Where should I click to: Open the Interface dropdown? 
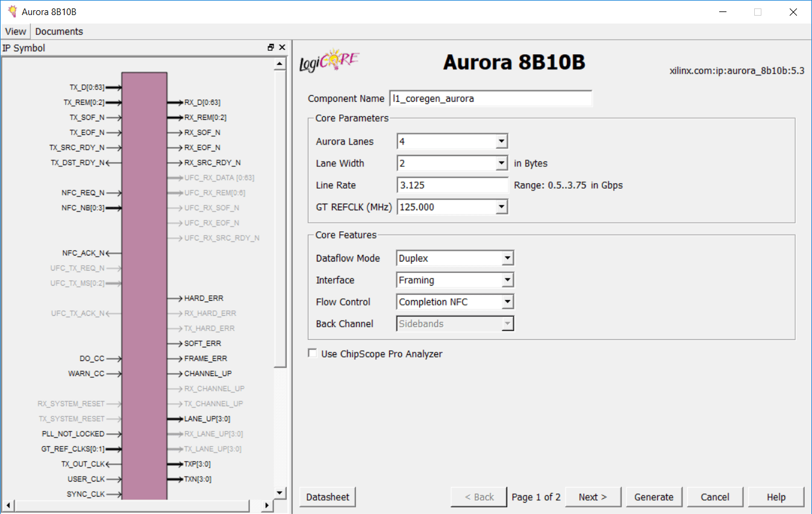(x=507, y=280)
